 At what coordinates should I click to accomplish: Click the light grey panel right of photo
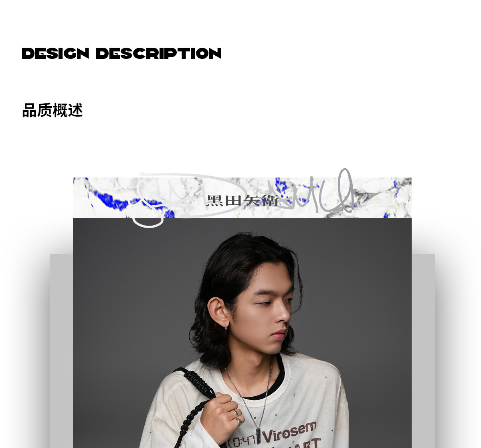(x=423, y=351)
